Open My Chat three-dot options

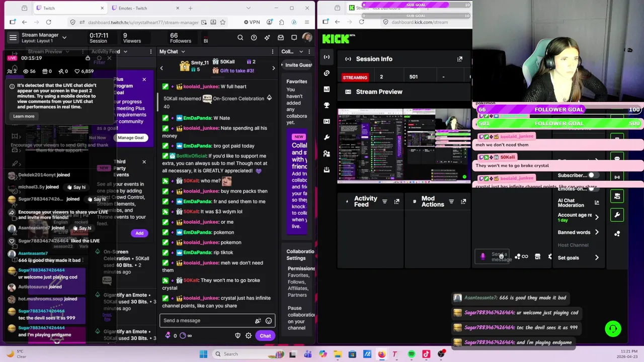(x=272, y=51)
